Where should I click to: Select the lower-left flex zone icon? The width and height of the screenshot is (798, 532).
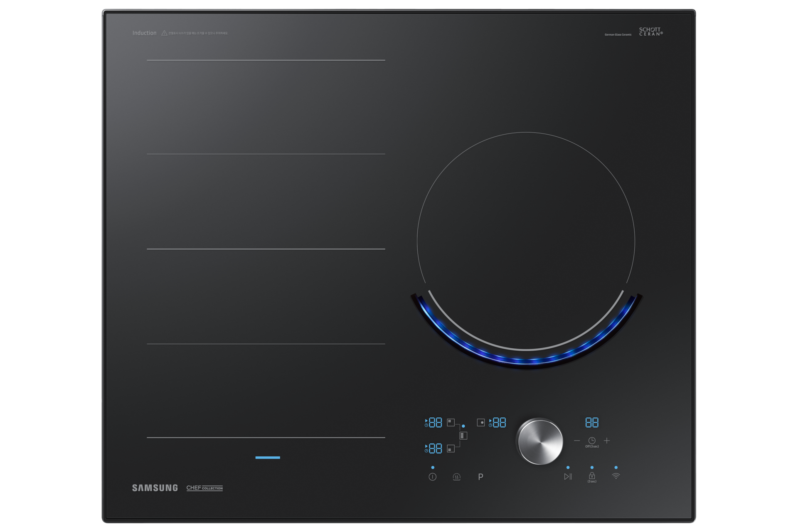[x=451, y=449]
